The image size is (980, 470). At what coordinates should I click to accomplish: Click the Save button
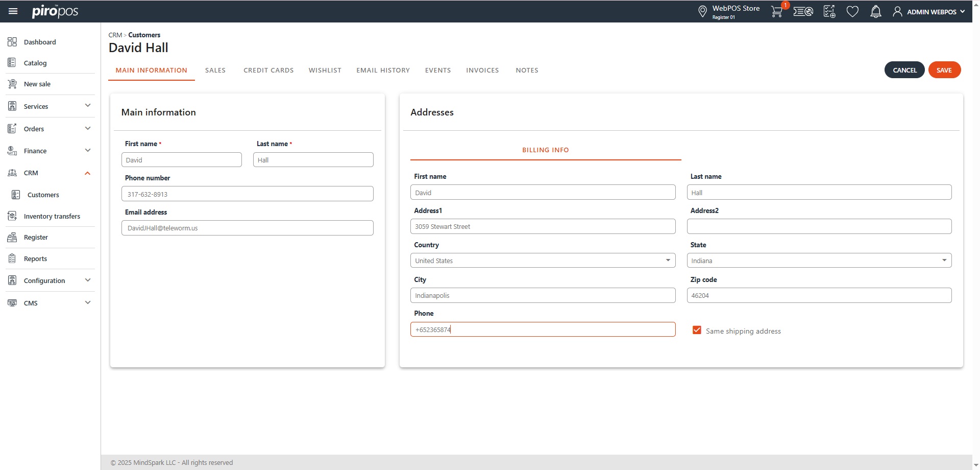pyautogui.click(x=944, y=70)
